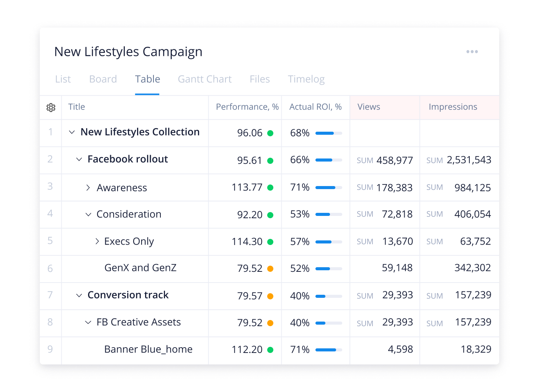Click the Actual ROI progress bar for Facebook rollout
Screen dimensions: 539x392
(328, 160)
